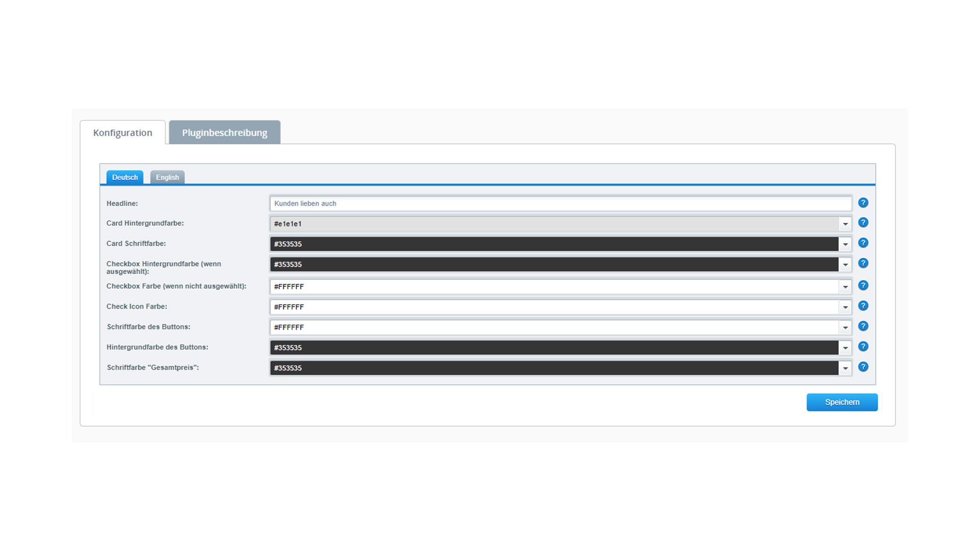980x551 pixels.
Task: Expand Schriftfarbe Gesamtpreis dropdown arrow
Action: point(845,368)
